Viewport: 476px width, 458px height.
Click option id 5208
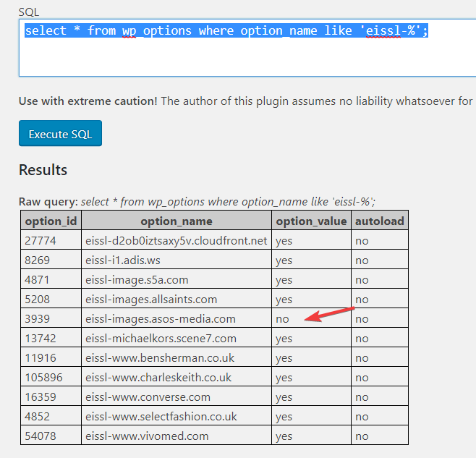click(x=51, y=299)
